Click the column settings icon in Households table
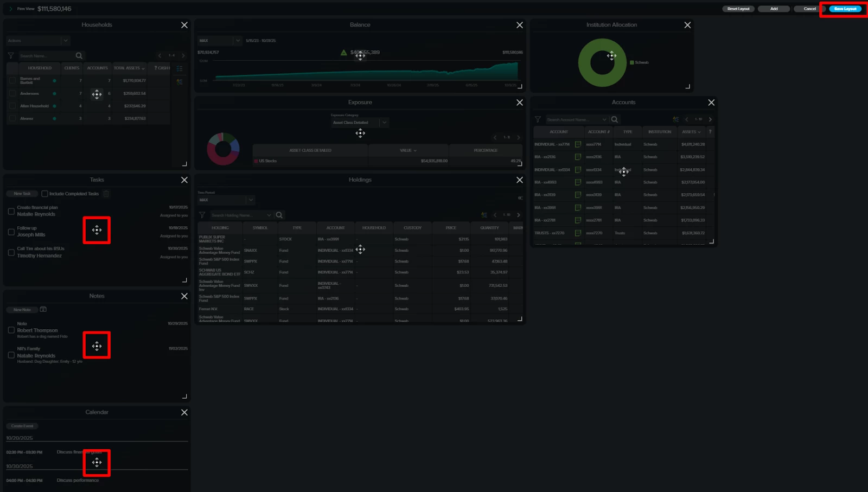Viewport: 868px width, 492px height. [x=180, y=68]
